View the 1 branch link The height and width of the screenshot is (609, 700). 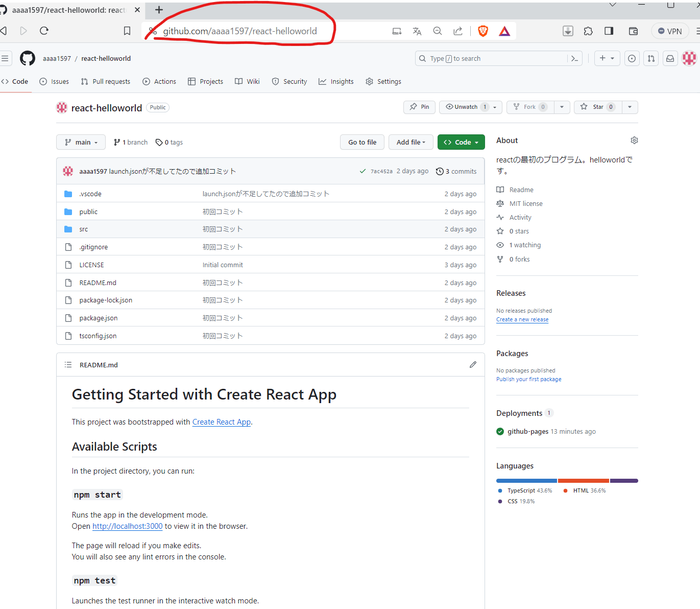point(131,142)
